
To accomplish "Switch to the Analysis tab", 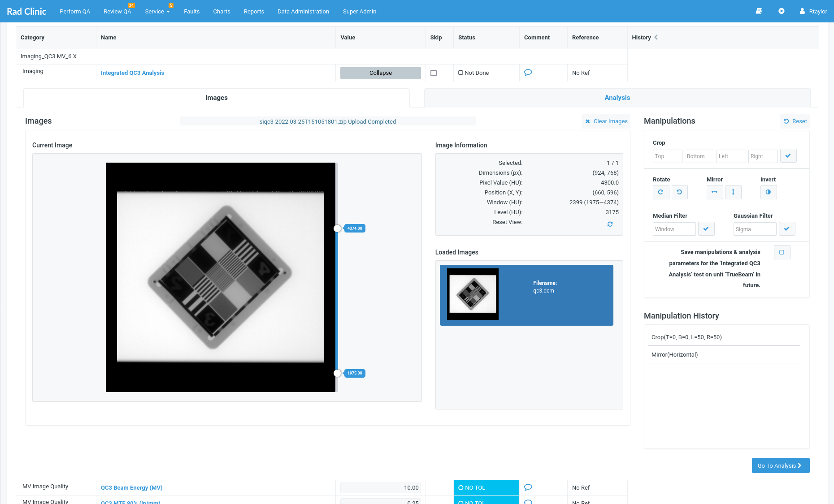I will pyautogui.click(x=617, y=98).
